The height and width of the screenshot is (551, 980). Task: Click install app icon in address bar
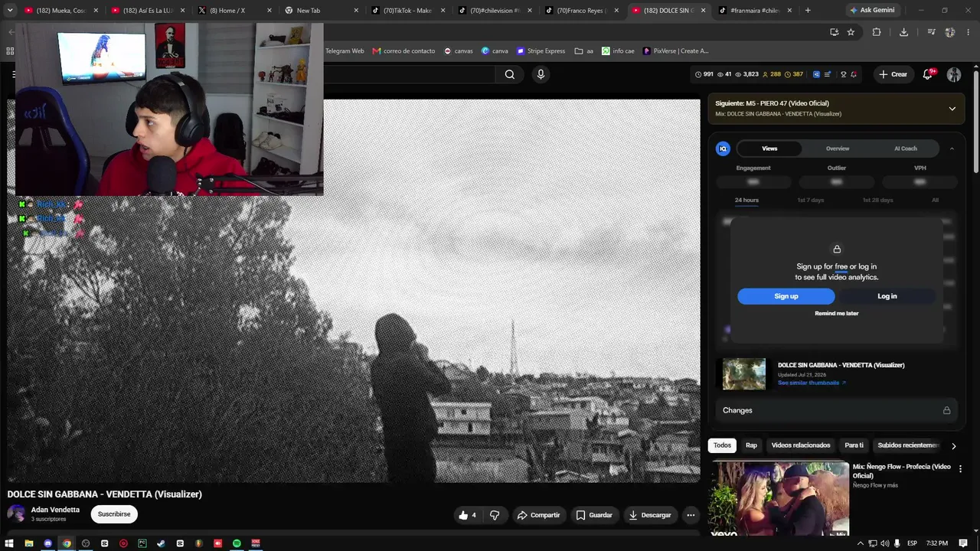pos(835,32)
